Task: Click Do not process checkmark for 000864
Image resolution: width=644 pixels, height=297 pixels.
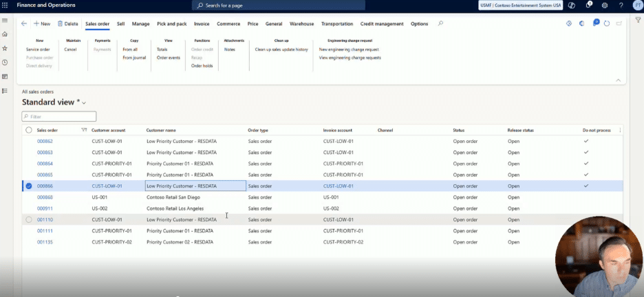Action: [x=586, y=163]
